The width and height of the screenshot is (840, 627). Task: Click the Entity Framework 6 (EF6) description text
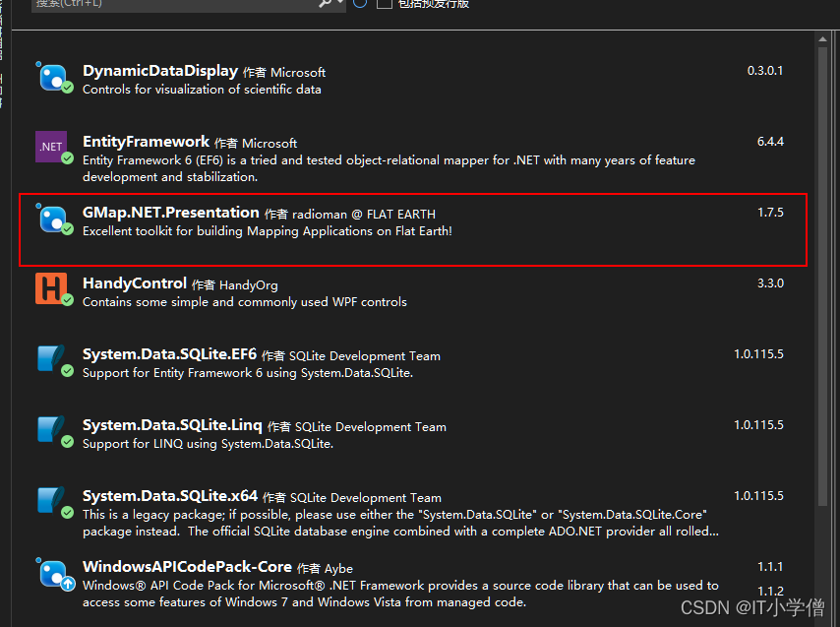[x=389, y=168]
